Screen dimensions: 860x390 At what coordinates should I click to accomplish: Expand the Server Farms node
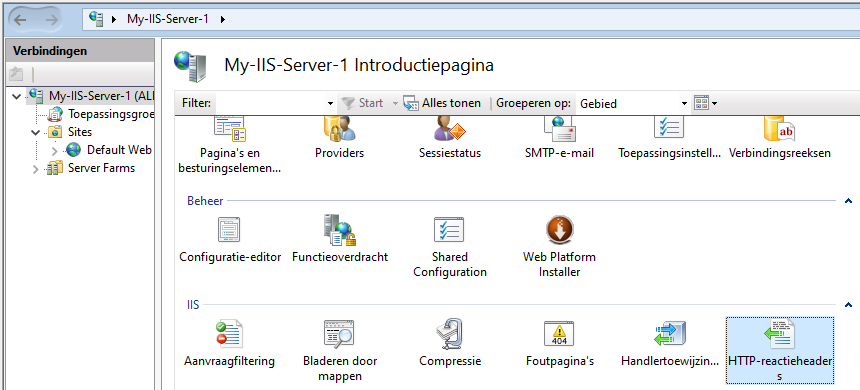[x=36, y=169]
